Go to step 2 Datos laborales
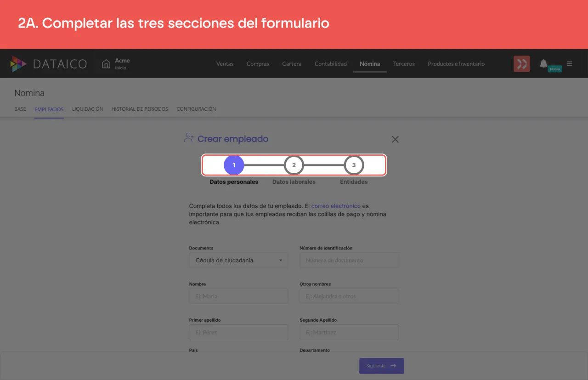Viewport: 588px width, 380px height. tap(294, 165)
